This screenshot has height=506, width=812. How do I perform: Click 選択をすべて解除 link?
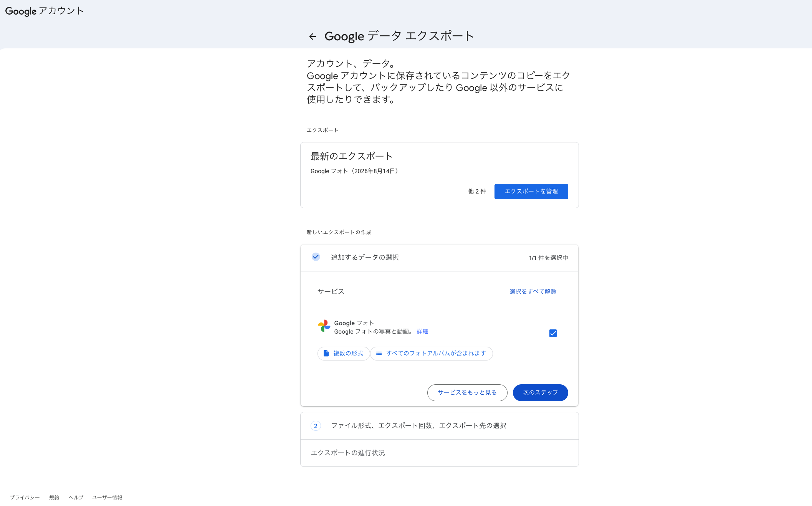[533, 292]
